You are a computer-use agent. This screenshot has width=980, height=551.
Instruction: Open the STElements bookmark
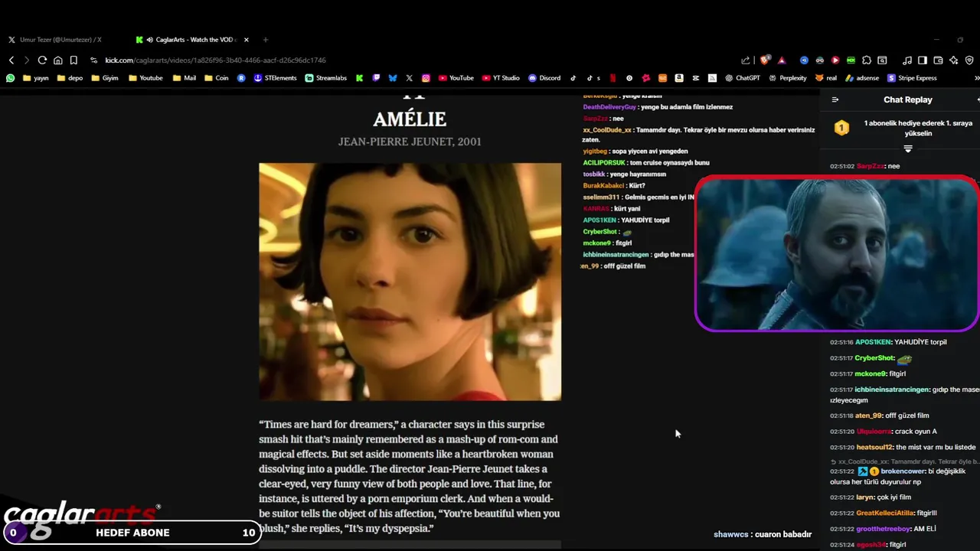pos(275,78)
